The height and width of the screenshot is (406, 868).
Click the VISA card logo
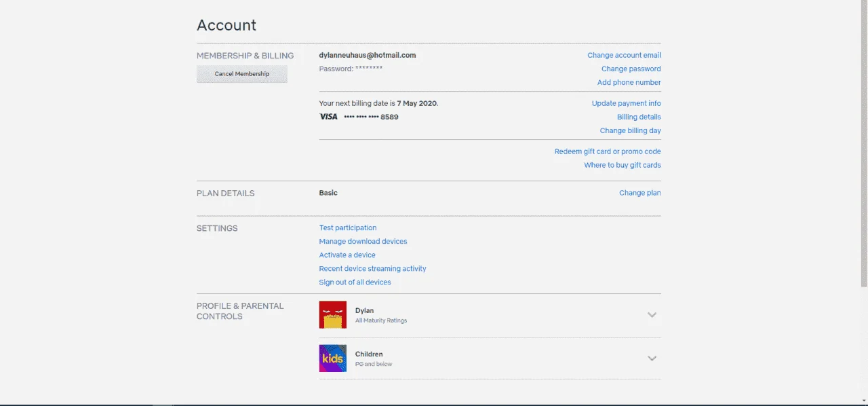[328, 117]
